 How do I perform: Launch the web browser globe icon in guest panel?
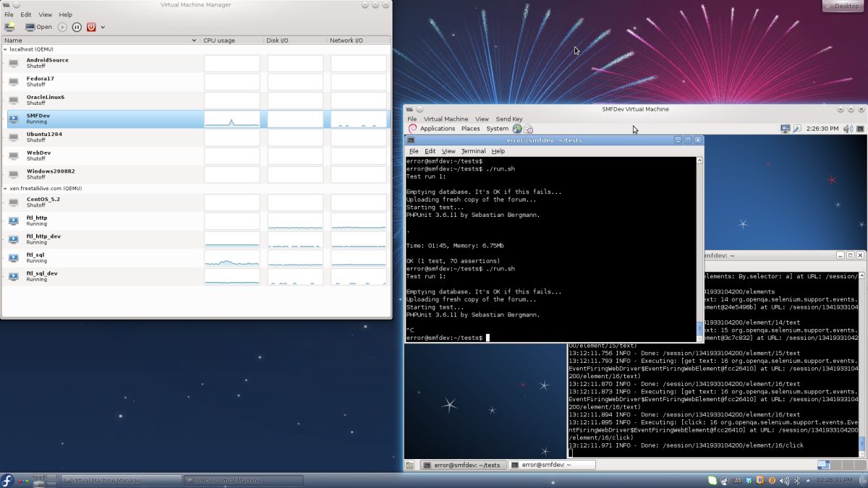517,129
